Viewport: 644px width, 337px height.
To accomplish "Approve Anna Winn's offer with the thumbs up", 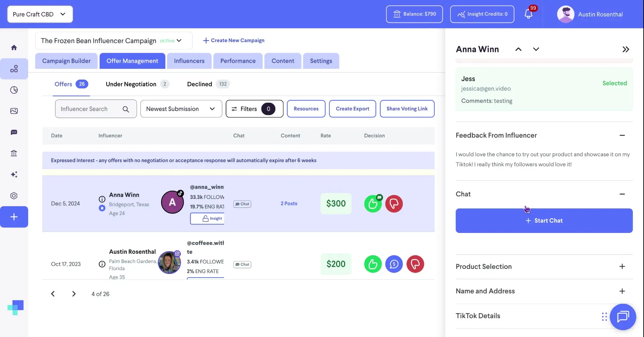I will [x=373, y=203].
